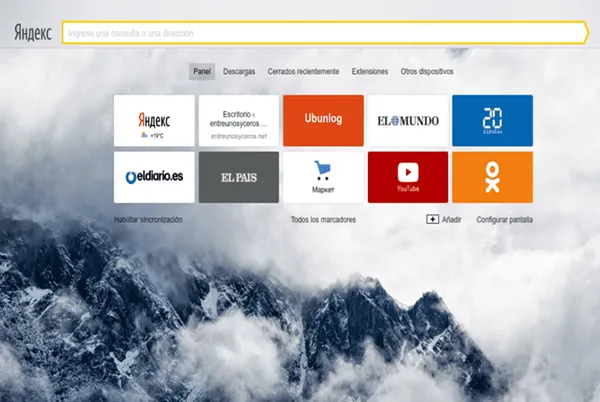Click the Añadir button

click(x=445, y=219)
